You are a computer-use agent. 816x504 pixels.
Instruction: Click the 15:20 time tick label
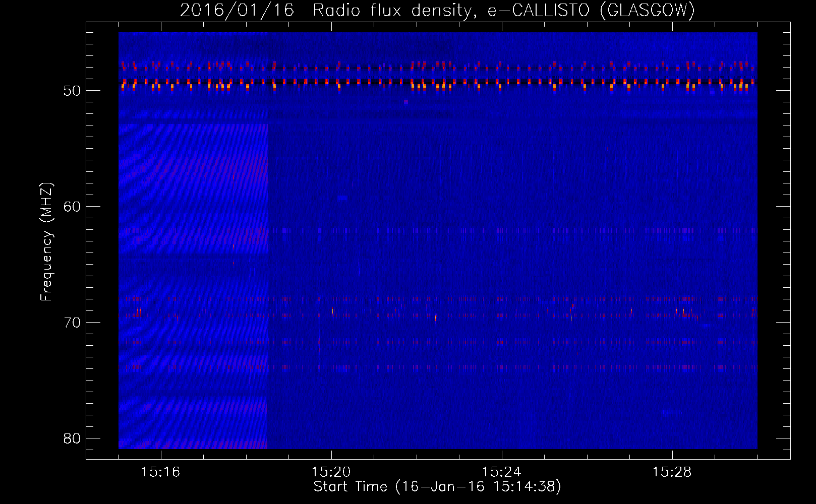pyautogui.click(x=331, y=472)
